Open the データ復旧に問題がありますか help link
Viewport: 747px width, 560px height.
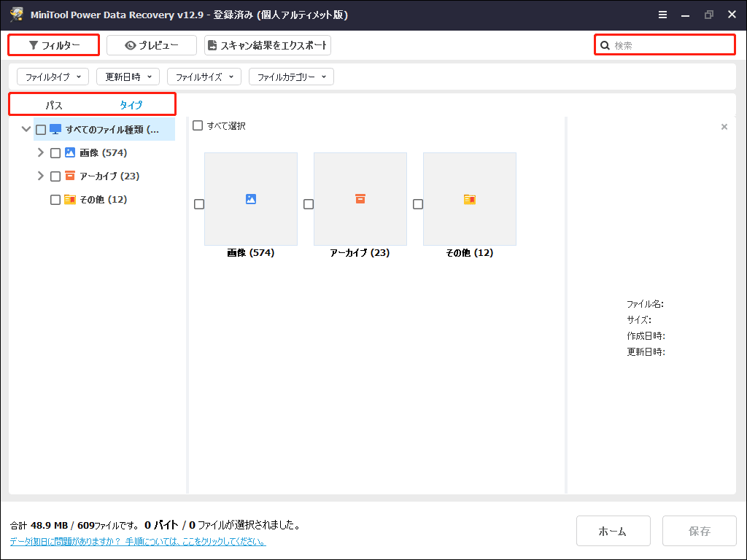click(138, 542)
